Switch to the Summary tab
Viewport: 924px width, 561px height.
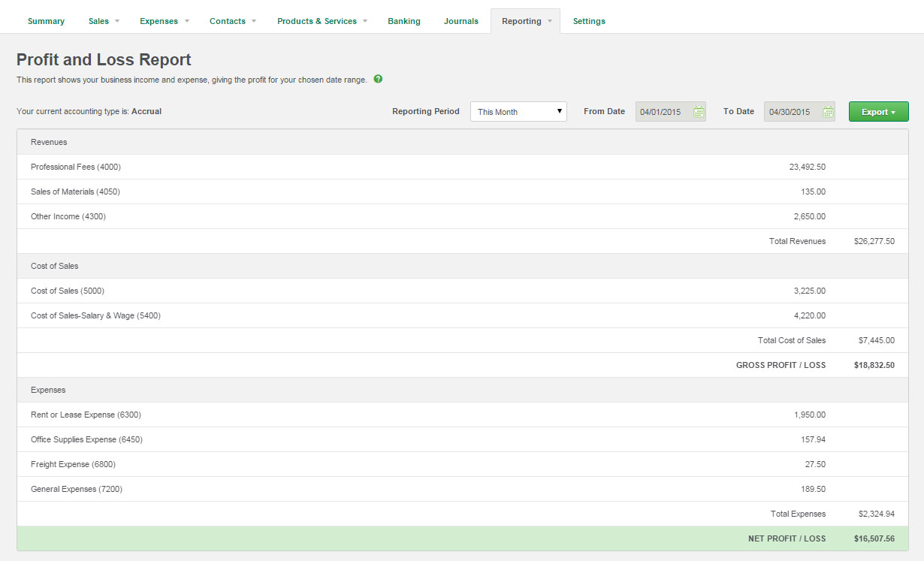point(46,21)
